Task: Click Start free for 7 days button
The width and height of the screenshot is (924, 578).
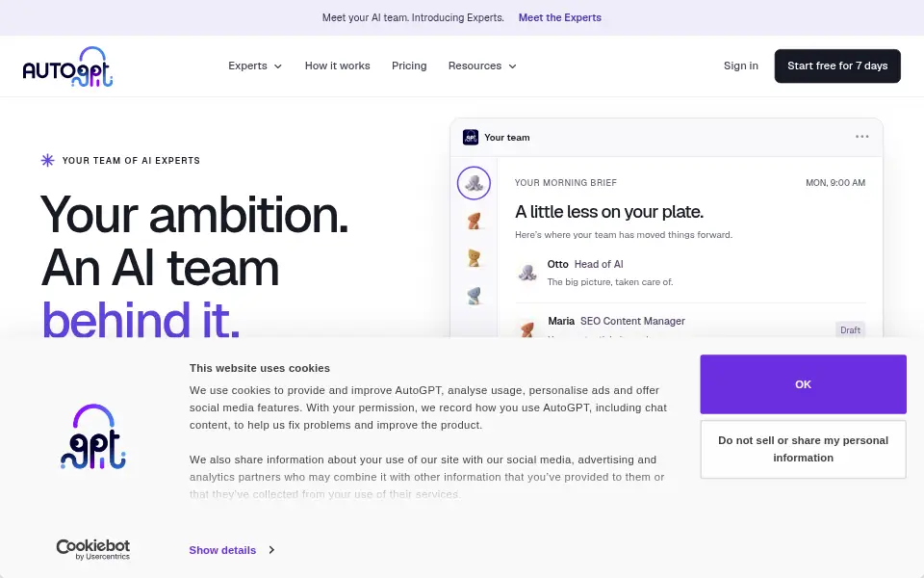Action: (837, 66)
